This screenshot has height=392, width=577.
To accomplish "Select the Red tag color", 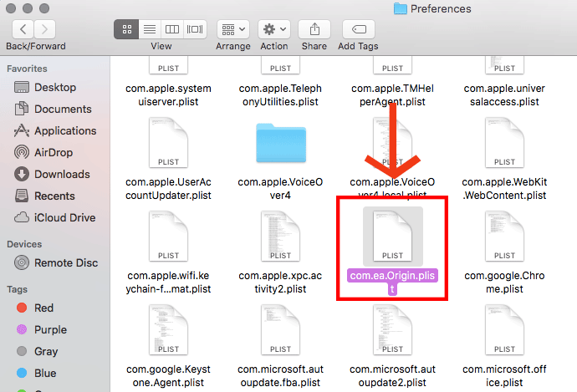I will 45,308.
